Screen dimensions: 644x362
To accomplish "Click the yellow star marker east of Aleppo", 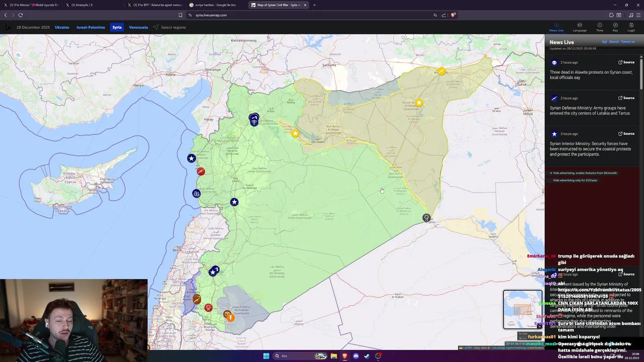I will click(x=295, y=133).
